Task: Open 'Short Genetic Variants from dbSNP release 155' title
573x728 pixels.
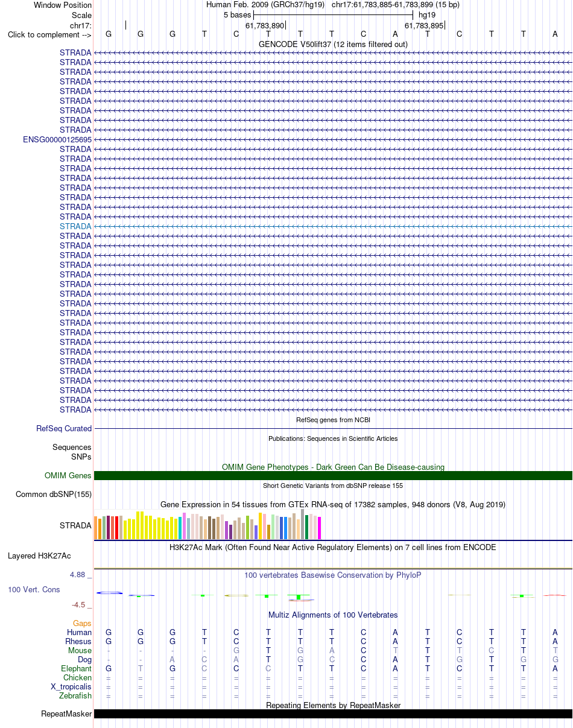Action: tap(333, 486)
